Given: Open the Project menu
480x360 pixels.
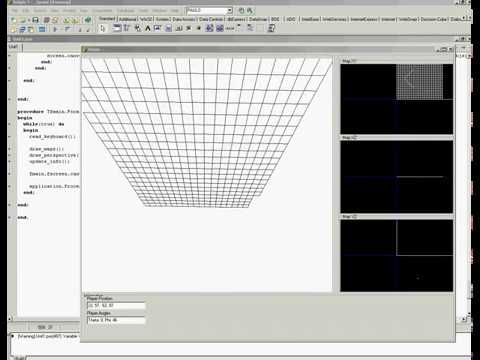Looking at the screenshot, I should pyautogui.click(x=69, y=11).
